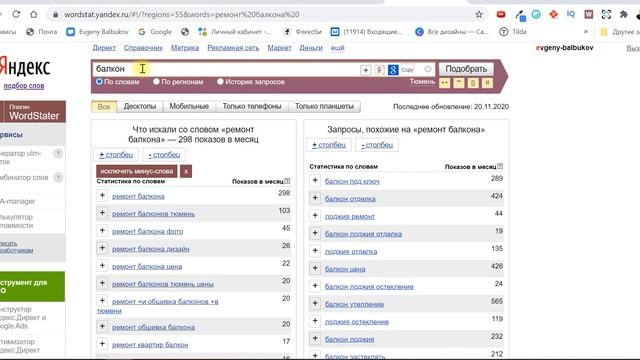Click '+ столбец' in the left panel
The image size is (640, 360).
(x=116, y=155)
